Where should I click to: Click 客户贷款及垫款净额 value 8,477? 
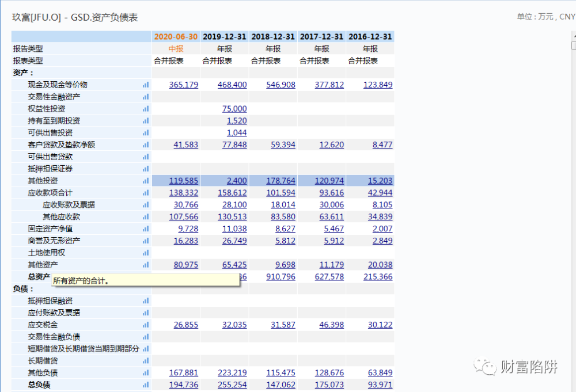point(382,145)
